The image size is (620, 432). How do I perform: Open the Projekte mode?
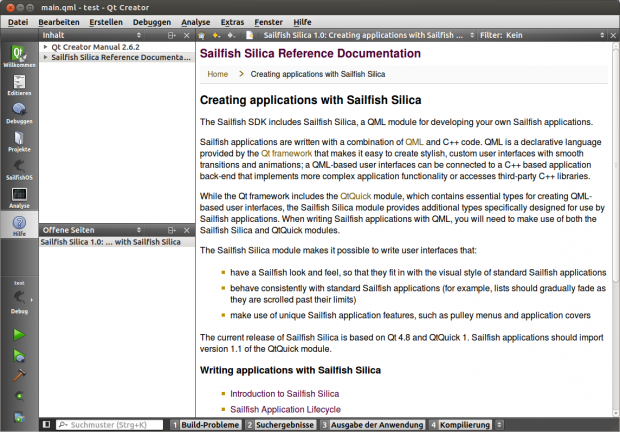(19, 141)
